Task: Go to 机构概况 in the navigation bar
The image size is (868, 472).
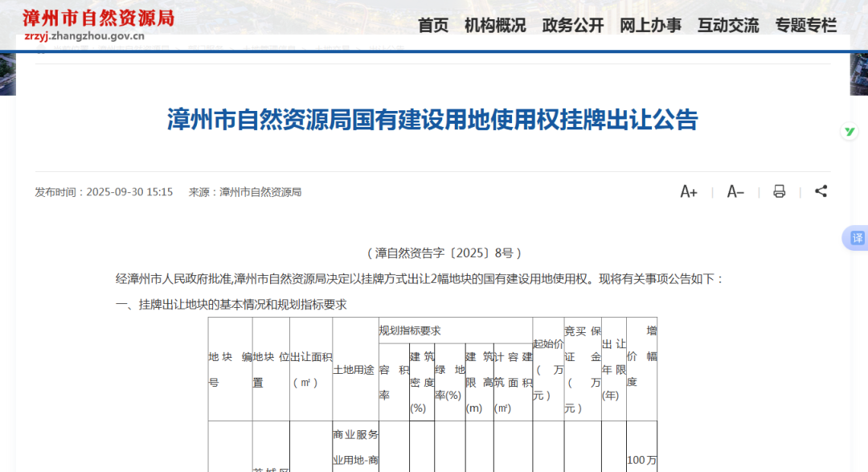Action: coord(495,25)
